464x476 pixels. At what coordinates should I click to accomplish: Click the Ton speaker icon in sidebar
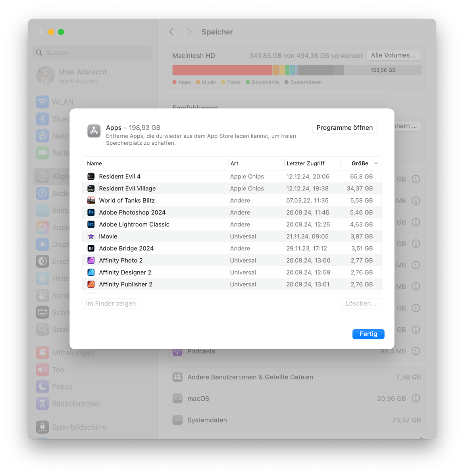click(42, 370)
